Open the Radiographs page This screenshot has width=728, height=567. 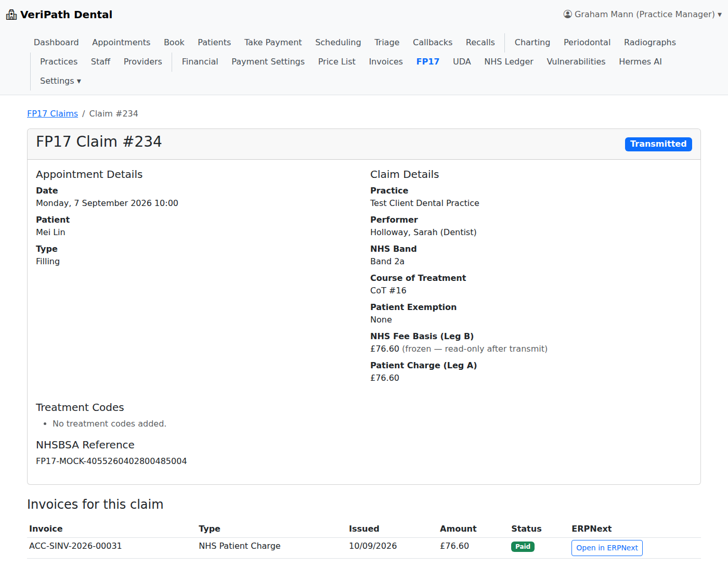click(650, 42)
